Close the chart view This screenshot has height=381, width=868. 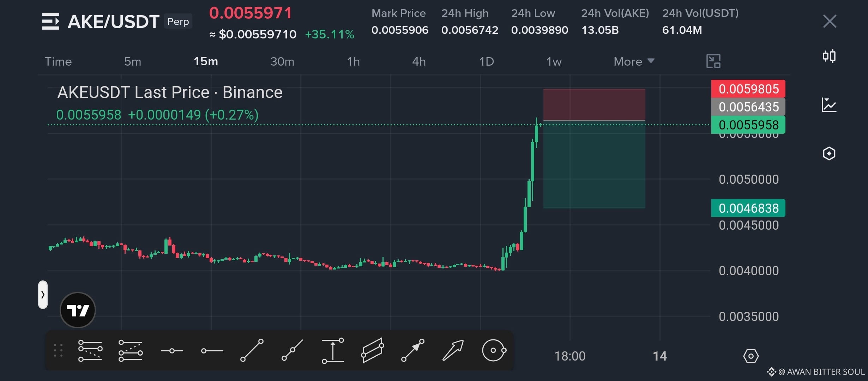coord(830,21)
